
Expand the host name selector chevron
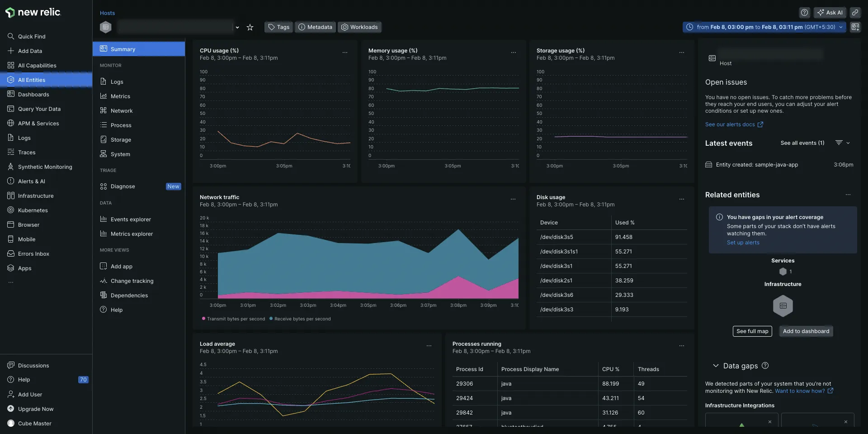237,27
